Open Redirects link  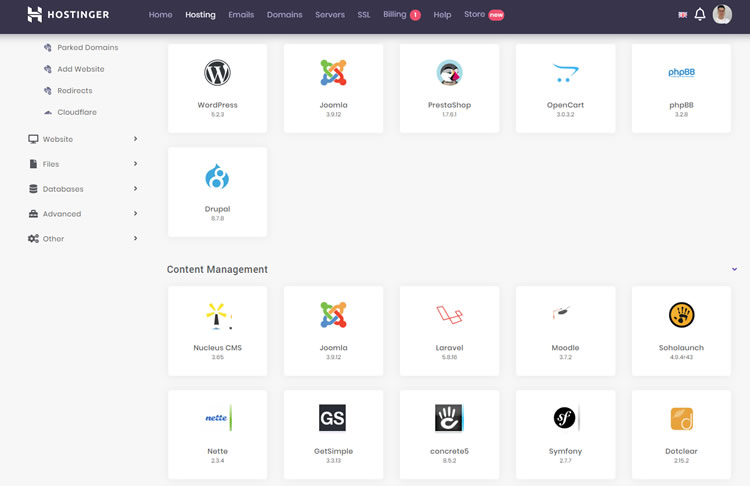[75, 90]
